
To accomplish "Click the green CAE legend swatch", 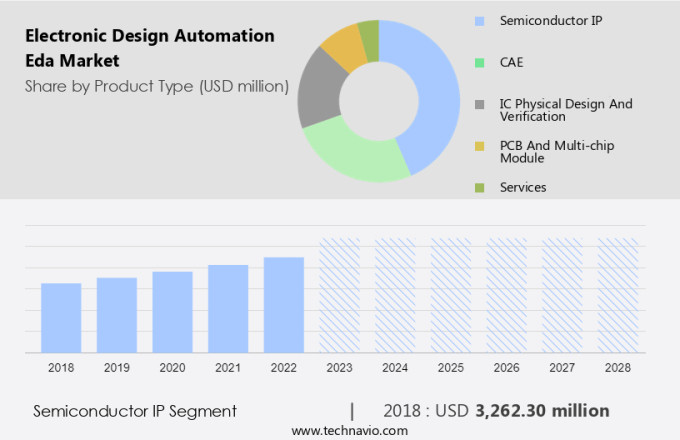I will click(x=478, y=62).
